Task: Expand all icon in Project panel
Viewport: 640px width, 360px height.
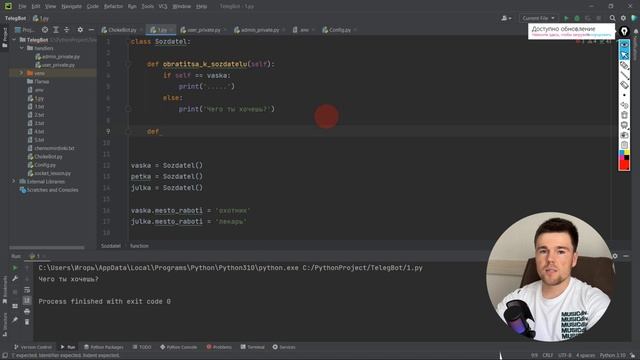Action: click(x=56, y=30)
